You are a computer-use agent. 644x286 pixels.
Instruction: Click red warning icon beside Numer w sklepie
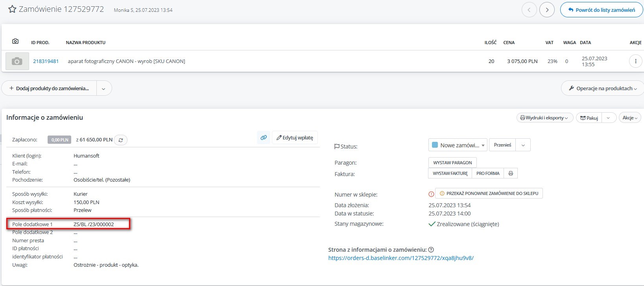pos(431,194)
